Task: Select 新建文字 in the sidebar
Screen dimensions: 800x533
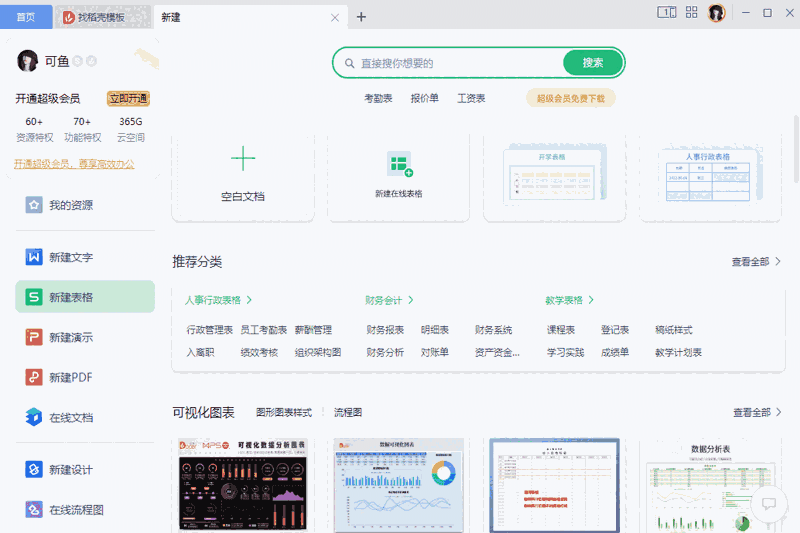Action: tap(85, 257)
